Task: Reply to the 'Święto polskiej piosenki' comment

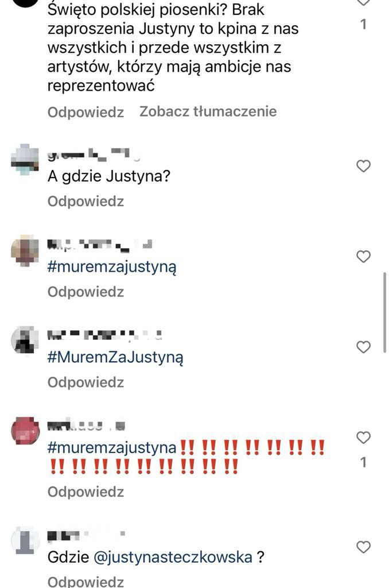Action: [85, 112]
